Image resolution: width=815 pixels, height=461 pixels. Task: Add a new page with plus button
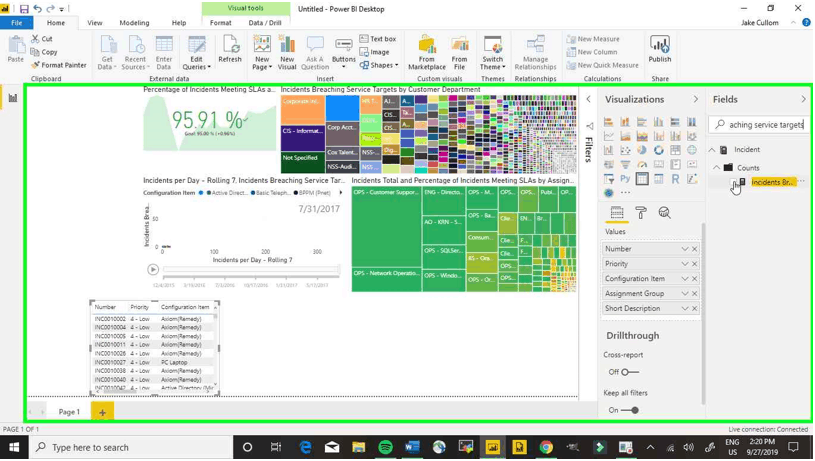[x=102, y=413]
